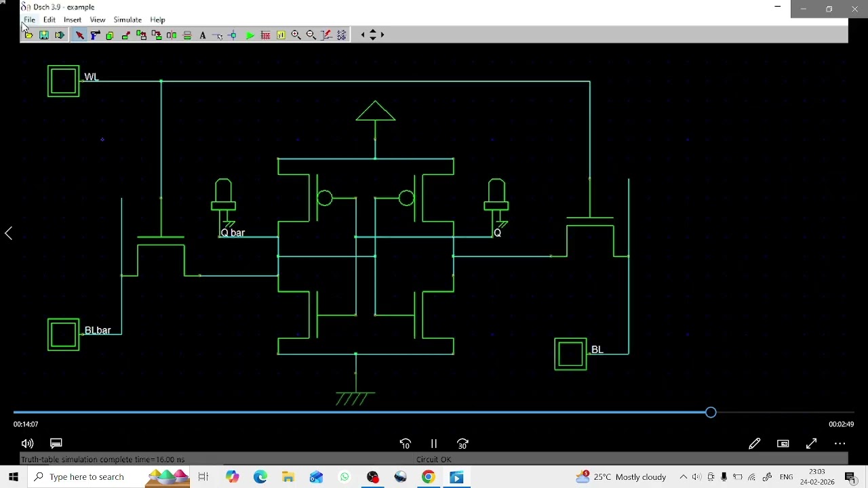The image size is (868, 488).
Task: Open the Edit menu
Action: (50, 20)
